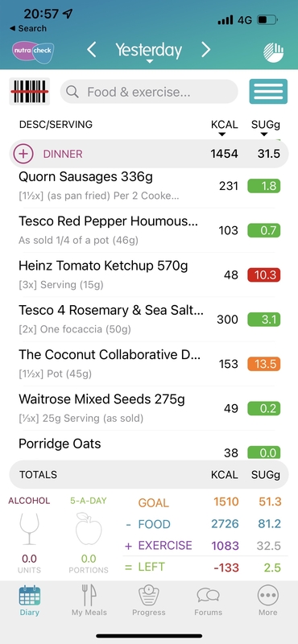Viewport: 298px width, 644px height.
Task: Open the Heinz Tomato Ketchup entry
Action: 149,275
